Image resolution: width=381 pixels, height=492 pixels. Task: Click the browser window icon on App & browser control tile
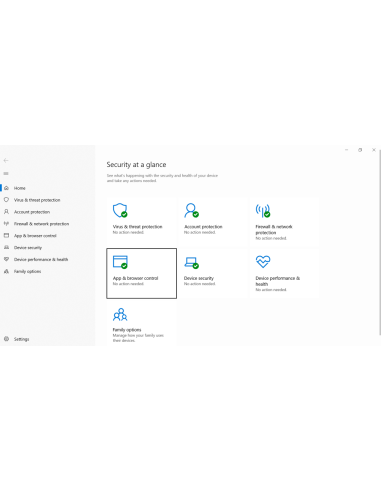click(x=120, y=262)
